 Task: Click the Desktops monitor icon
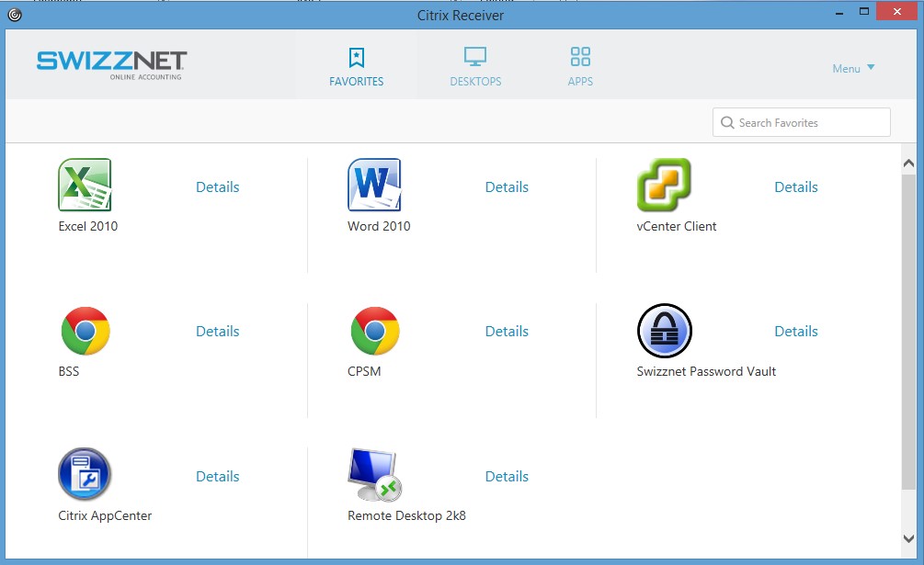(x=475, y=57)
